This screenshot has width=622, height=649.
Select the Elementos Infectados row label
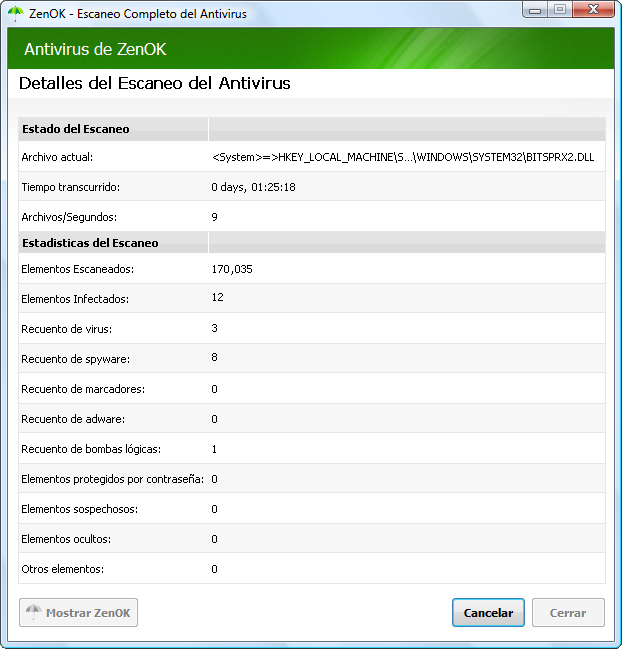point(75,299)
